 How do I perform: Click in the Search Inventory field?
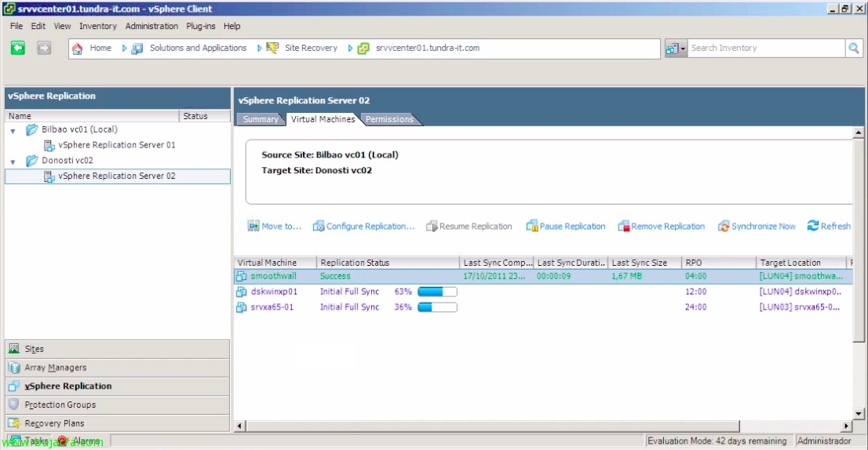(766, 48)
